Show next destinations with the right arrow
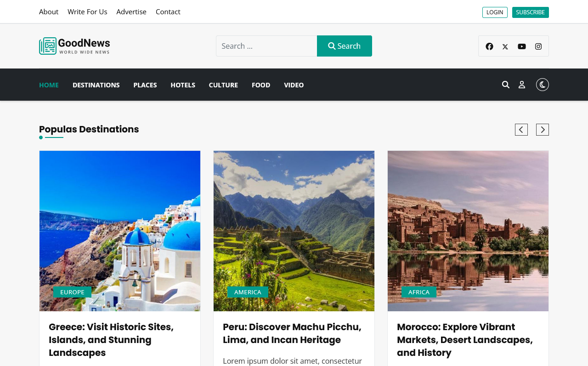 (542, 130)
